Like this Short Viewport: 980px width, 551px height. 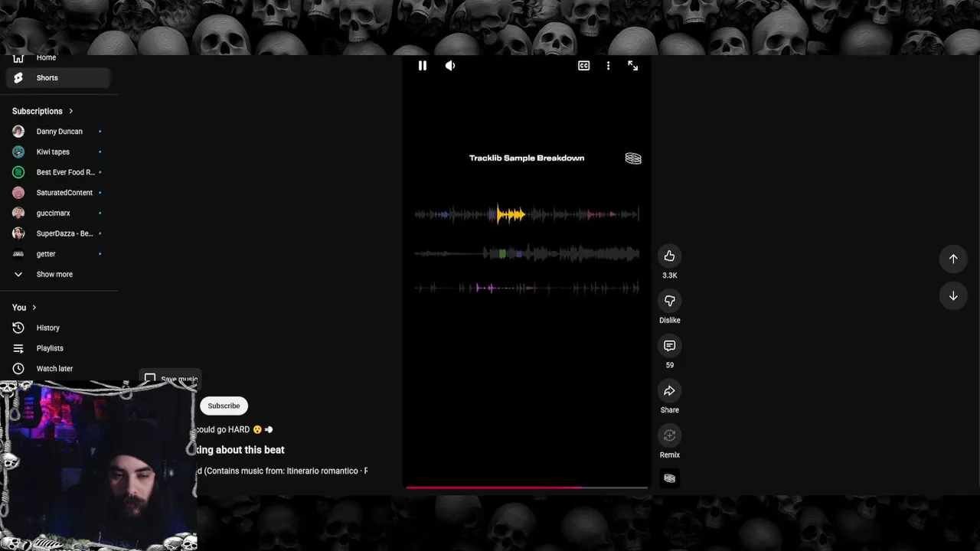click(x=669, y=256)
